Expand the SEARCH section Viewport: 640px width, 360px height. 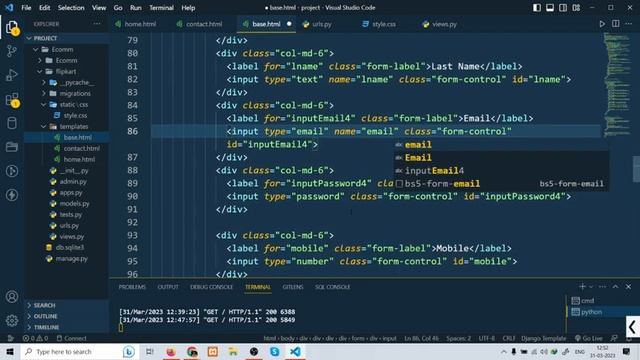(x=66, y=305)
